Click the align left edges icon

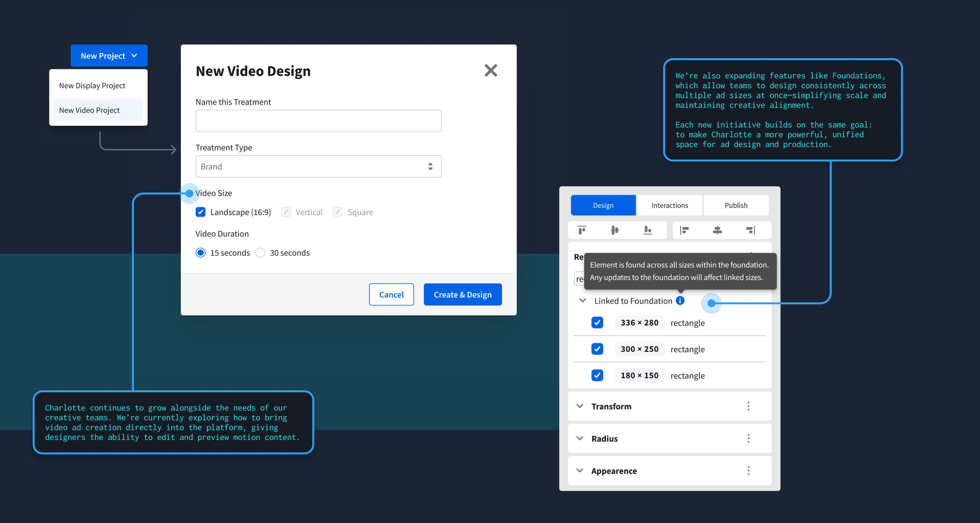684,230
